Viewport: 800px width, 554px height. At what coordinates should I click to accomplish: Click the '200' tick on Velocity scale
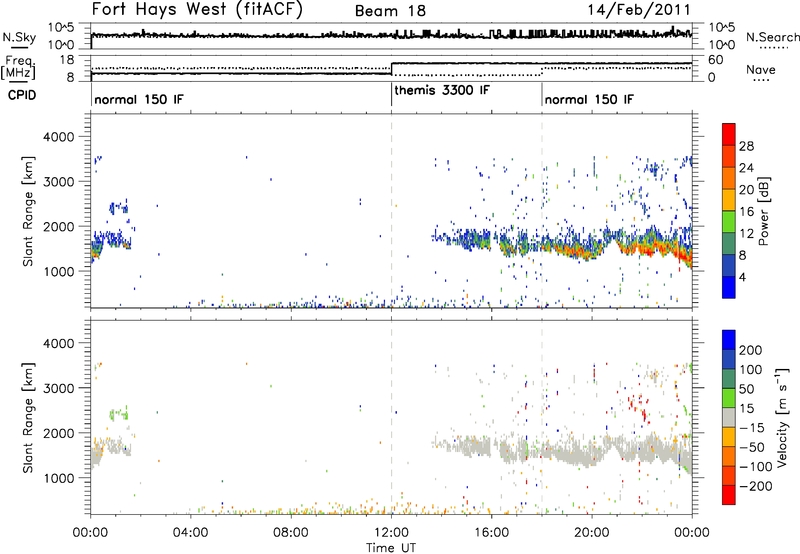[x=751, y=350]
